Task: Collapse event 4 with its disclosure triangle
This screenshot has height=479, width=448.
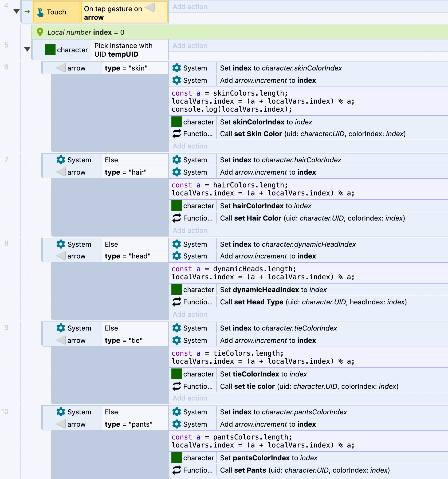Action: pyautogui.click(x=17, y=11)
